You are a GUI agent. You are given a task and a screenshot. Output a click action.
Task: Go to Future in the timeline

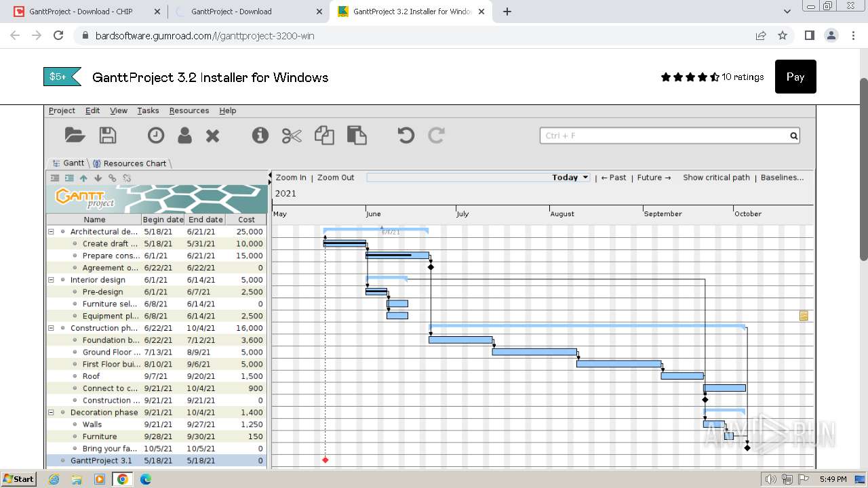pos(654,178)
